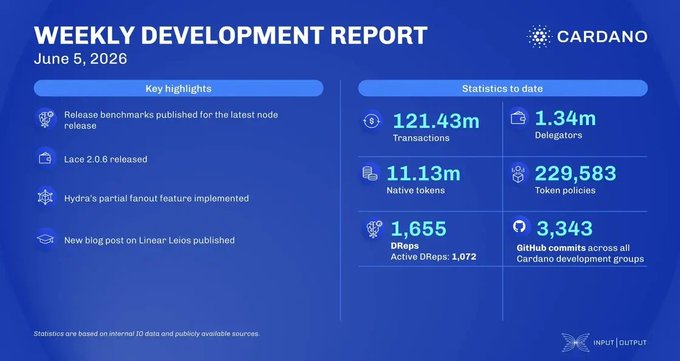680x361 pixels.
Task: Select the Key highlights header pill
Action: (x=178, y=89)
